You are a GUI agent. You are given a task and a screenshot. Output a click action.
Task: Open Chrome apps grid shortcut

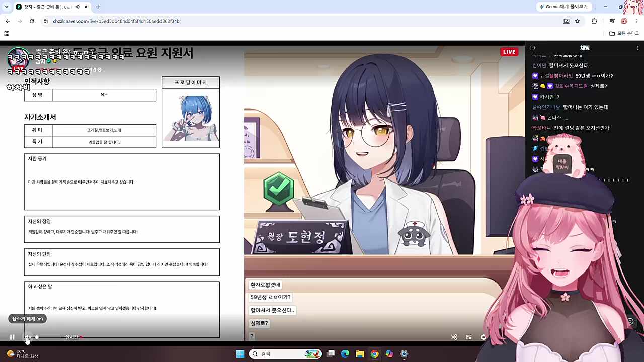7,33
